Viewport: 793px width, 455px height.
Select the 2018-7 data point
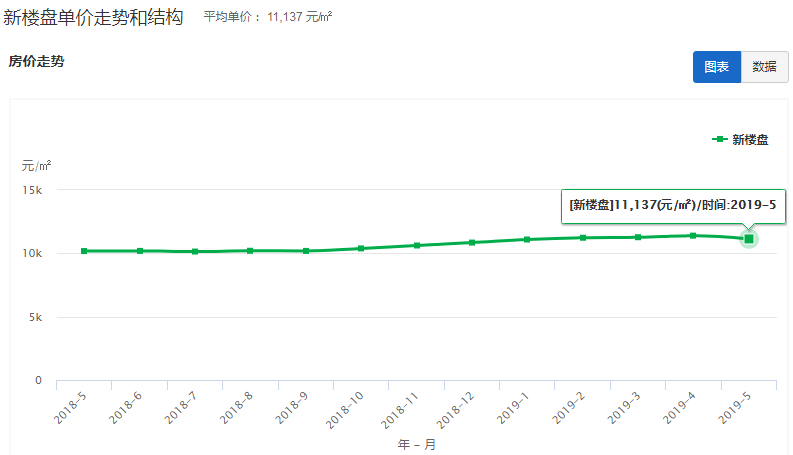[195, 251]
